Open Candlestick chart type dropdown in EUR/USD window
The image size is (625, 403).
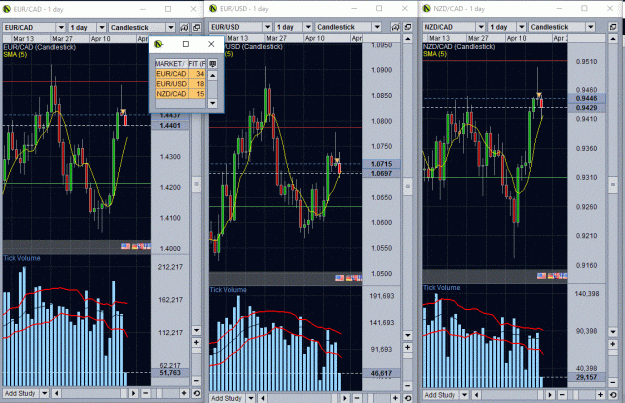point(377,27)
